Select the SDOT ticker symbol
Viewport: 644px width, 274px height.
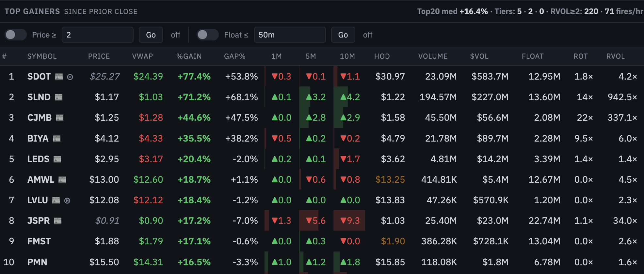coord(39,77)
